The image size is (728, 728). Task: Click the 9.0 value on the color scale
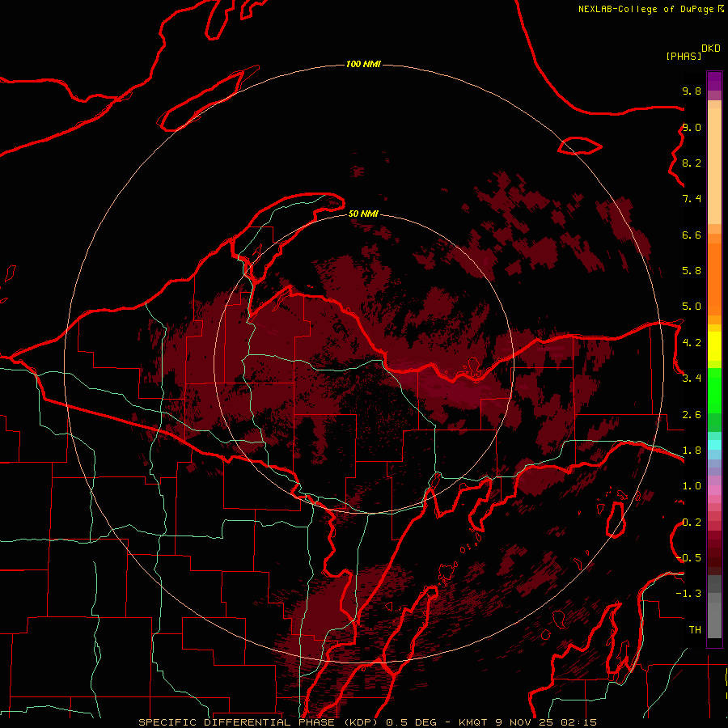coord(692,127)
